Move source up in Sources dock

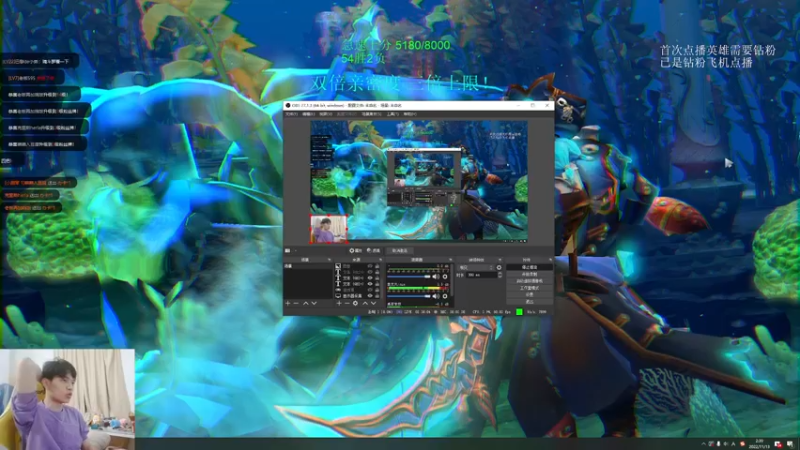[x=365, y=304]
